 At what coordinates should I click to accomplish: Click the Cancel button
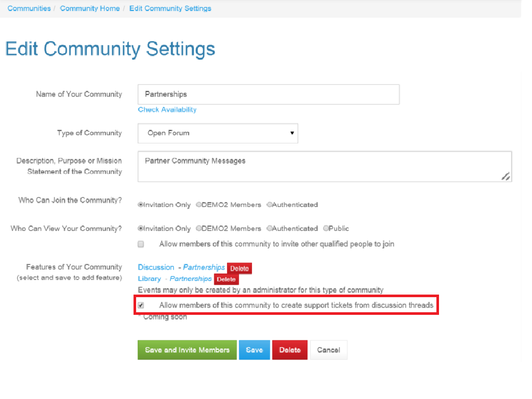pos(328,350)
